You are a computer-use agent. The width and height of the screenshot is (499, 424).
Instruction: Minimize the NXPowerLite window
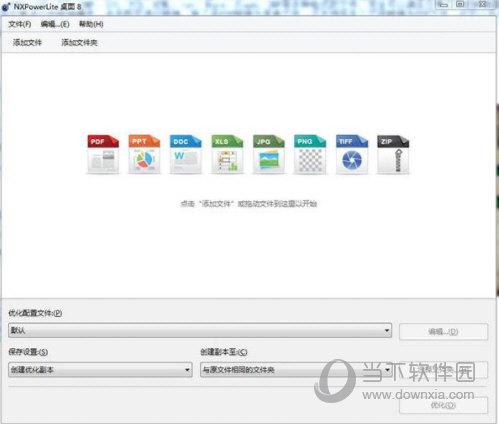coord(443,4)
